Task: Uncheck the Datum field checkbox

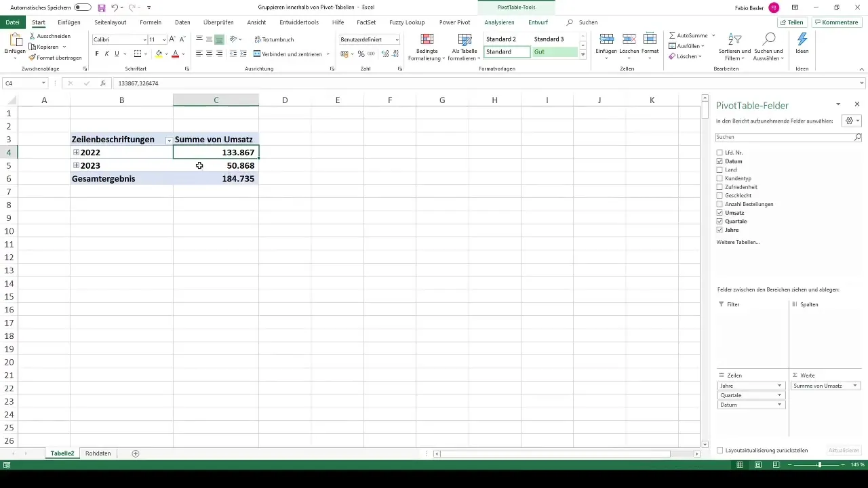Action: [x=719, y=161]
